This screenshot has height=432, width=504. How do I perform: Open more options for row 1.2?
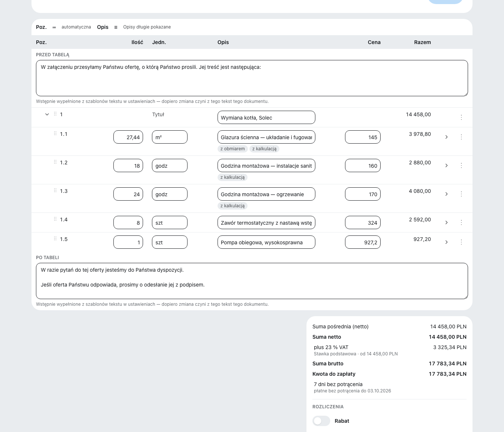pyautogui.click(x=461, y=165)
